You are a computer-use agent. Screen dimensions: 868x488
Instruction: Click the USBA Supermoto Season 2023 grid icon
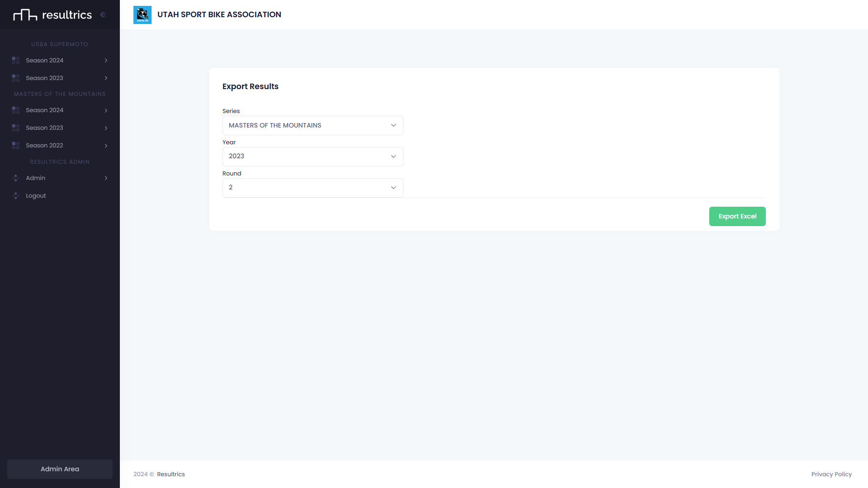tap(16, 78)
